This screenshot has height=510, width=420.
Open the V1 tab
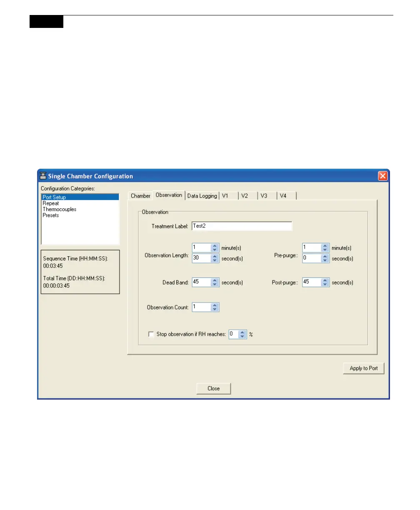(229, 196)
